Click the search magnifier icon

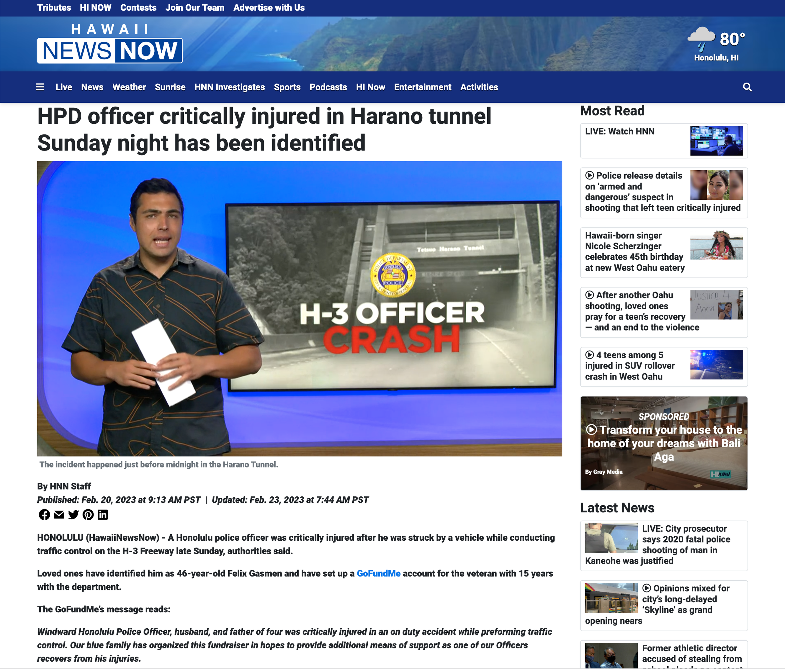tap(747, 87)
